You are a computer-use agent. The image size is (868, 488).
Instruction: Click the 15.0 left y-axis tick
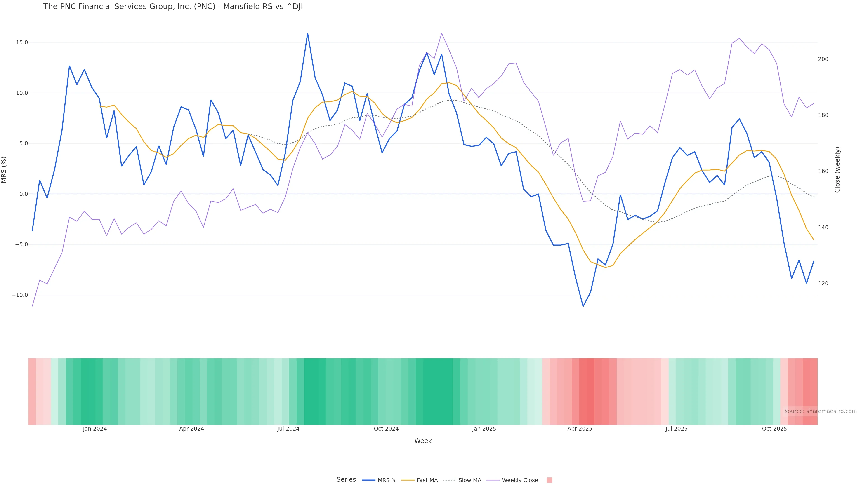click(x=22, y=42)
